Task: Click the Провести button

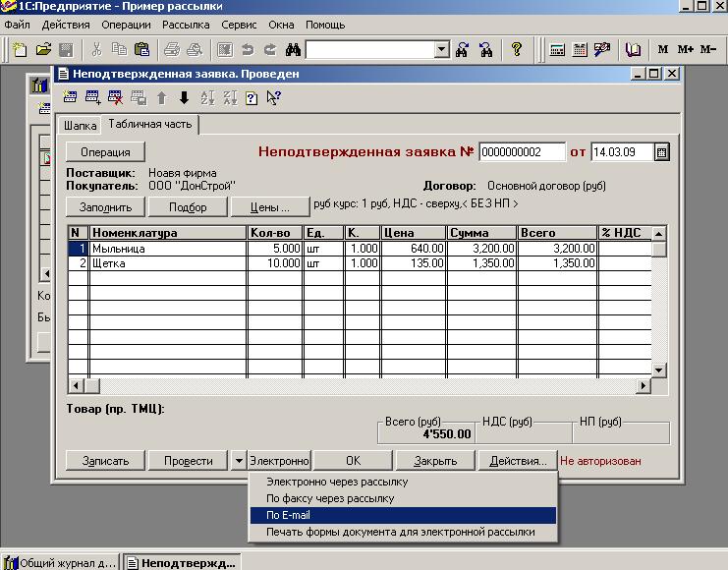Action: (188, 460)
